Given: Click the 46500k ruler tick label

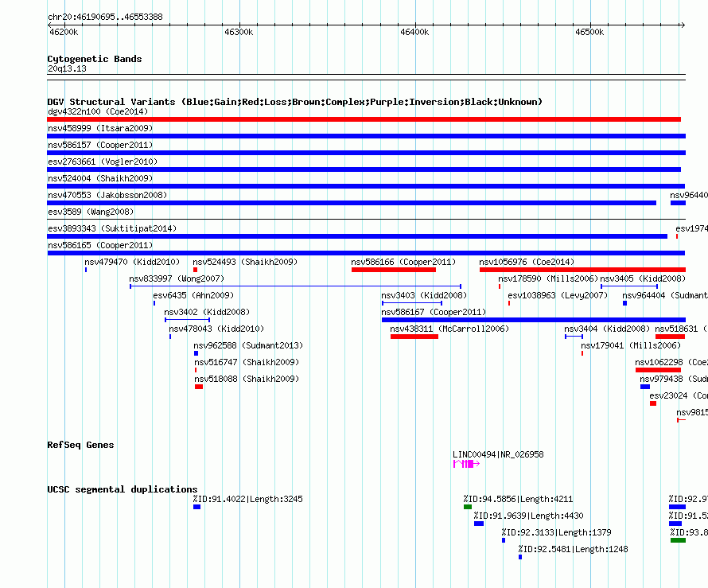Looking at the screenshot, I should point(589,32).
